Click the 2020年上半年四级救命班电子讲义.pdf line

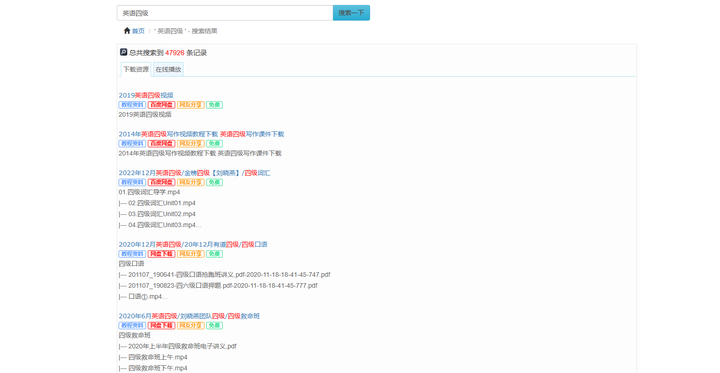click(x=178, y=346)
